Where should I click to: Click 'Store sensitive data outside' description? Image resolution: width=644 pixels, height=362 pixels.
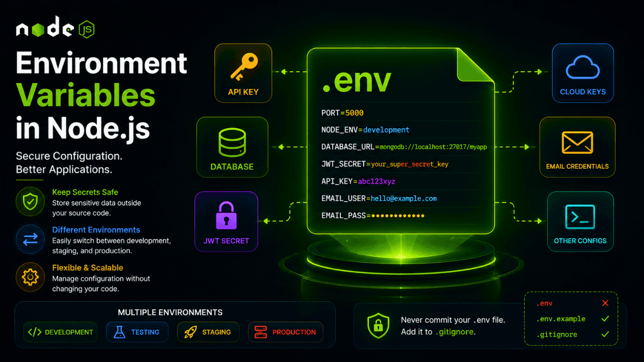pos(97,203)
